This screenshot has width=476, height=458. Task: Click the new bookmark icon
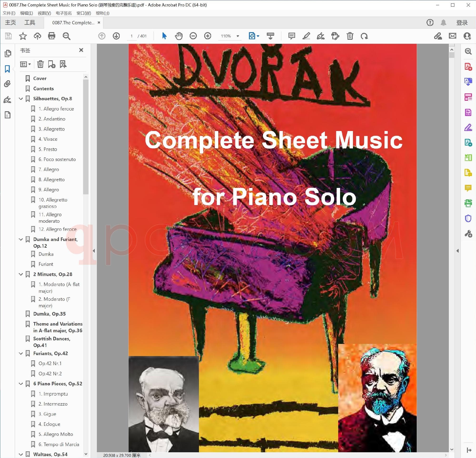click(51, 64)
